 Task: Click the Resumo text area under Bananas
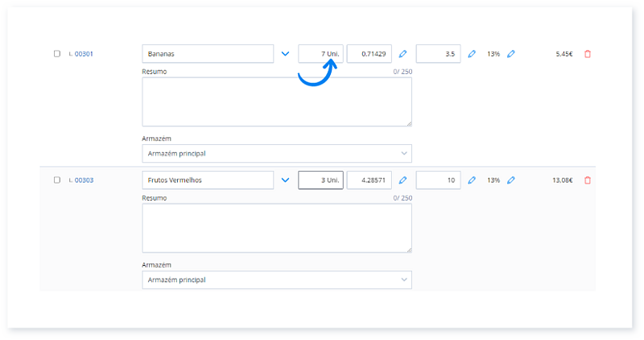point(276,102)
